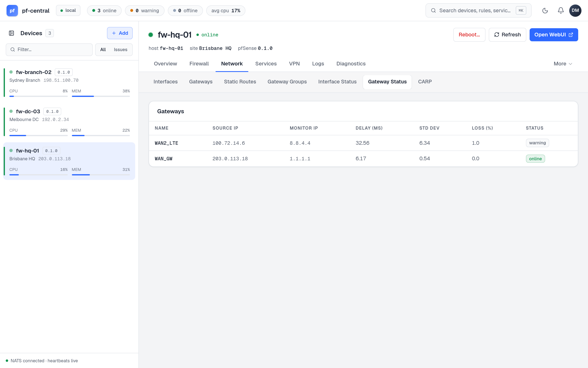Click the online status badge for WAN_GW

(535, 159)
